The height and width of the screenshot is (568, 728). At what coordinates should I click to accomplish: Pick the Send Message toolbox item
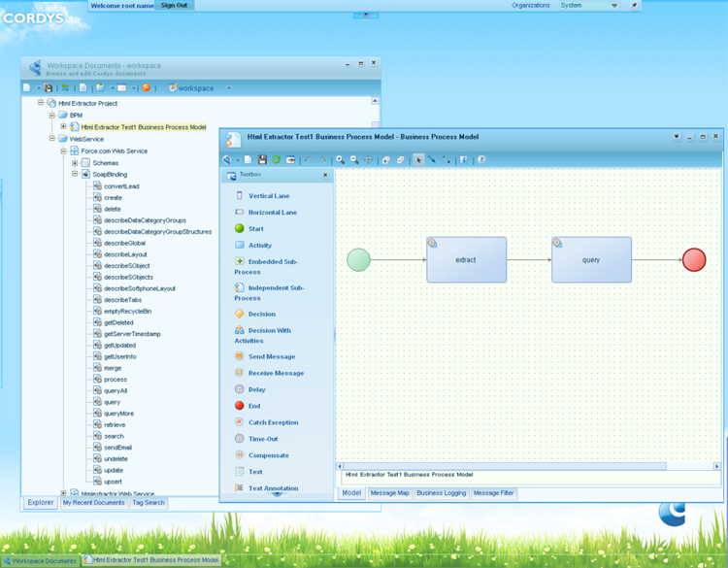pos(271,356)
